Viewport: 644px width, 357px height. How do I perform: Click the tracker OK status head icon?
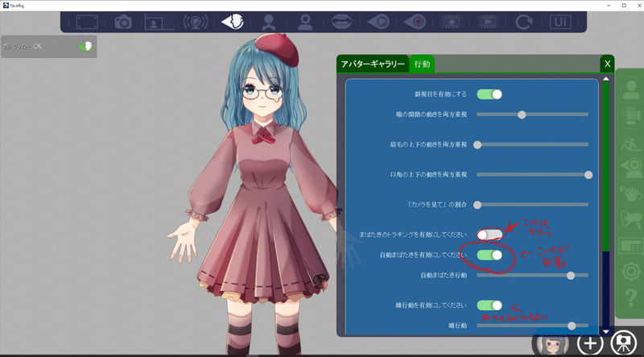[x=85, y=47]
